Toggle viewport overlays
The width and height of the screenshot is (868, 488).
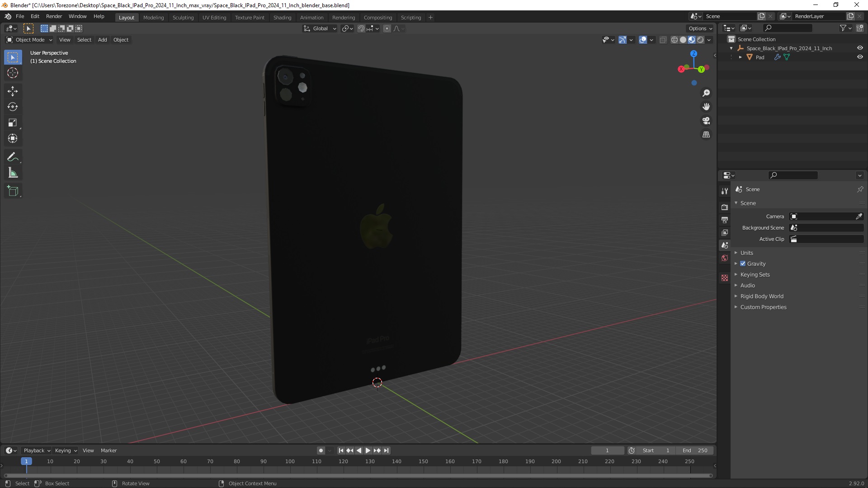click(x=643, y=40)
